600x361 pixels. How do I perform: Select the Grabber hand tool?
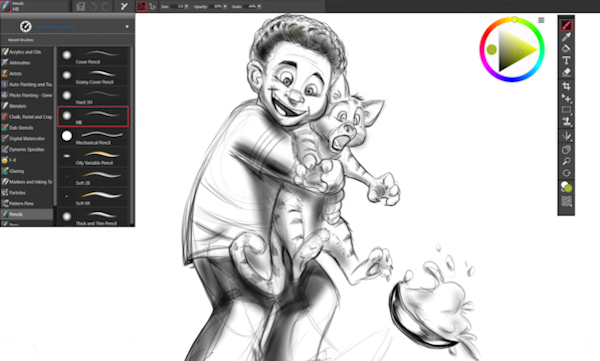click(566, 149)
